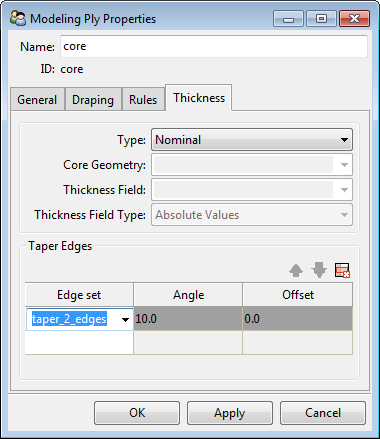This screenshot has height=439, width=380.
Task: Close the Modeling Ply Properties dialog
Action: coord(354,19)
